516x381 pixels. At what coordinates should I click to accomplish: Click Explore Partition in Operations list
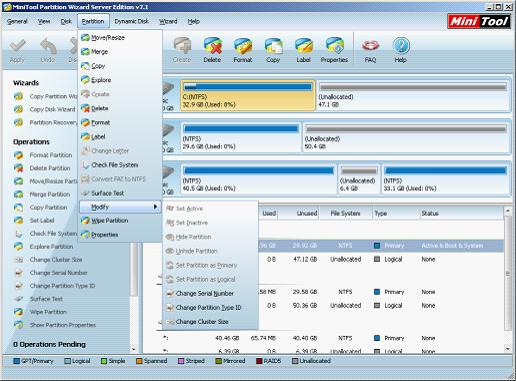pyautogui.click(x=44, y=247)
